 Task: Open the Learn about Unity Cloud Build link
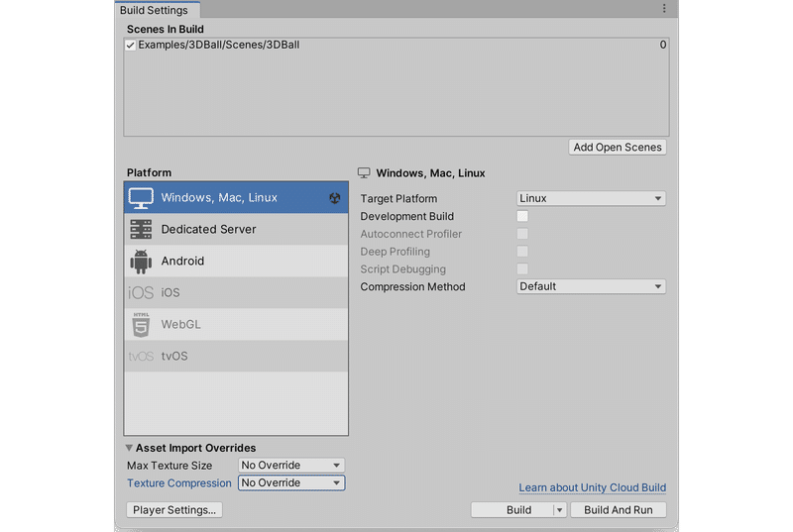click(592, 487)
